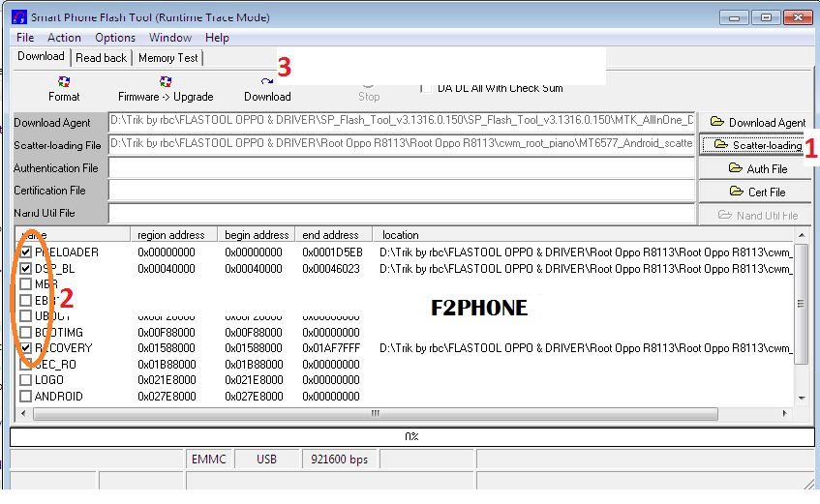
Task: Click the Auth File button
Action: (758, 168)
